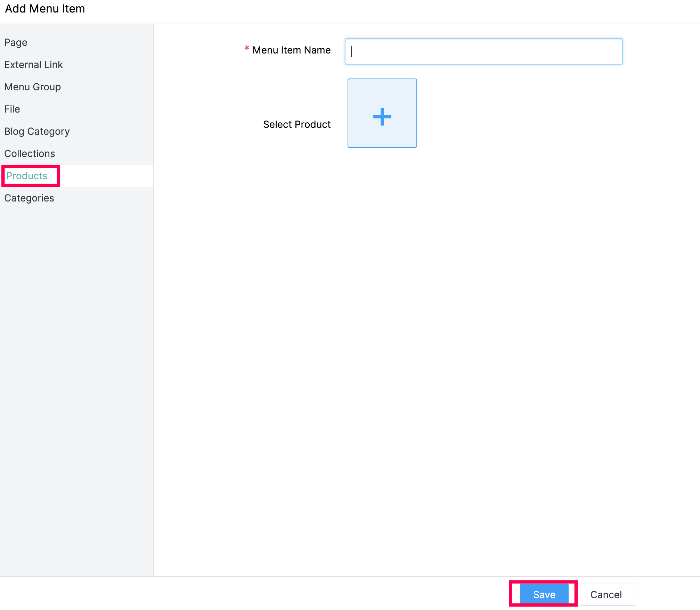Click the Add Menu Item dialog title
Image resolution: width=700 pixels, height=610 pixels.
click(45, 9)
